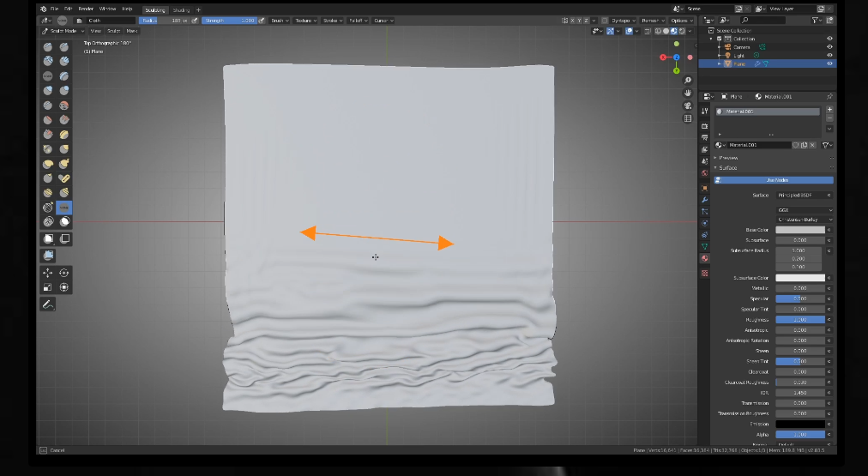Click the Strength slider field

[x=230, y=20]
